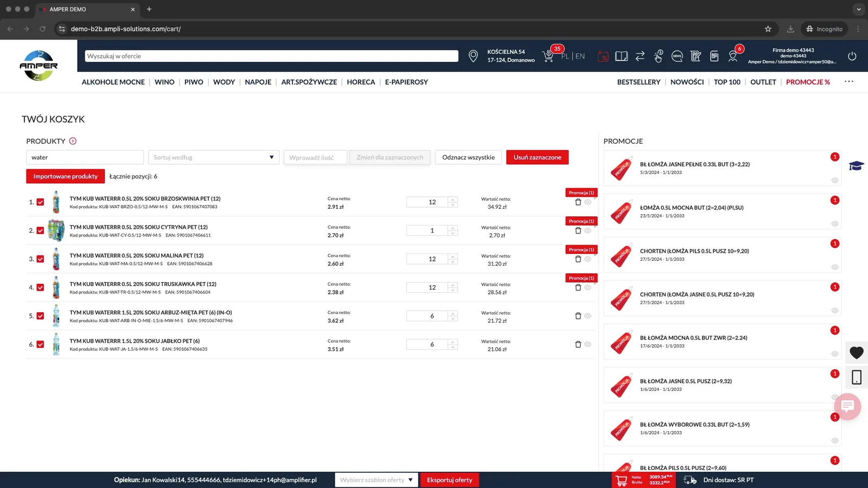Open the news speech-bubble icon

coord(677,56)
